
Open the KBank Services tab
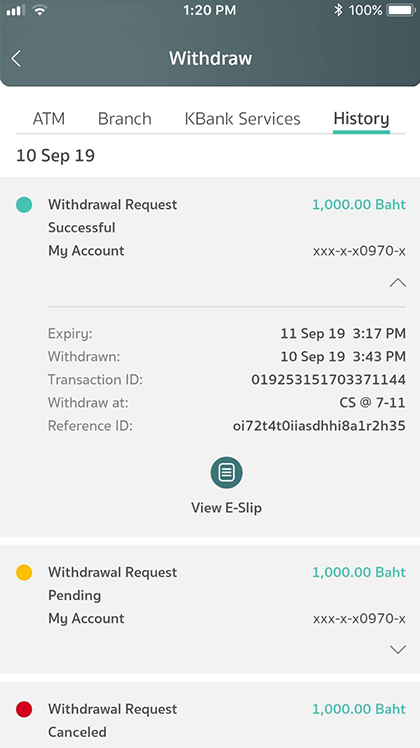coord(242,119)
